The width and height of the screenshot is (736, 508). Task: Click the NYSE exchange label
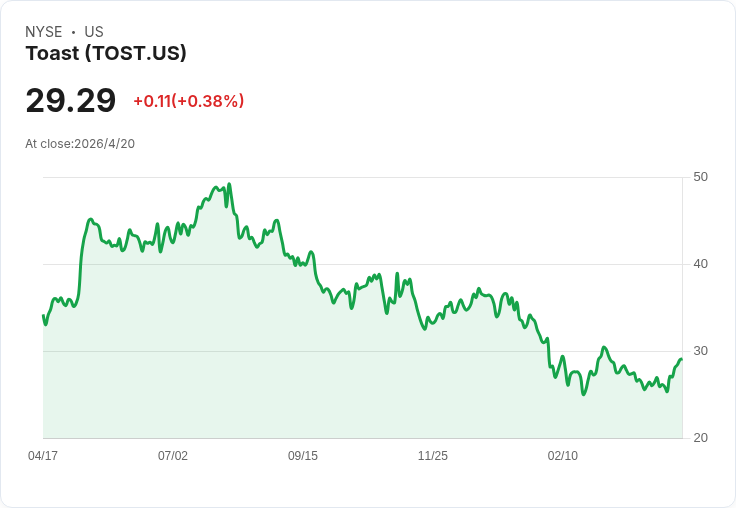coord(44,32)
